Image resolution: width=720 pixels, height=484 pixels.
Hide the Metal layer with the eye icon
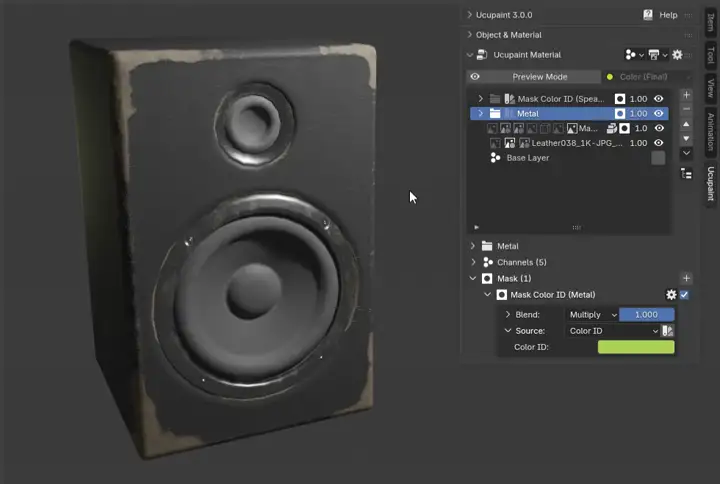click(x=658, y=113)
